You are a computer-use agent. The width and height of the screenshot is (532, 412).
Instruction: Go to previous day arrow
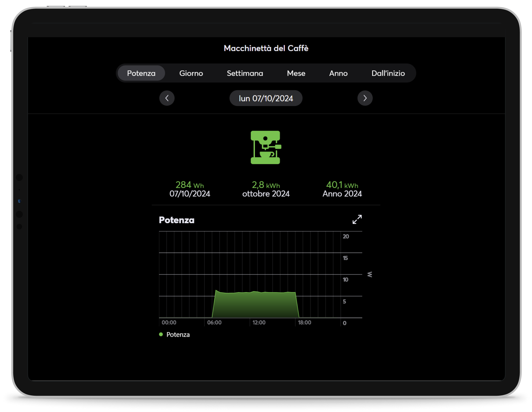pos(167,98)
